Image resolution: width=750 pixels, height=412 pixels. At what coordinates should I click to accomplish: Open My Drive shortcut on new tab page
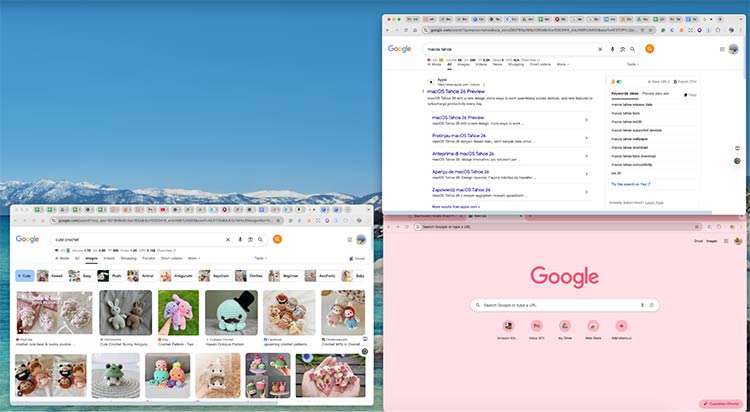564,327
